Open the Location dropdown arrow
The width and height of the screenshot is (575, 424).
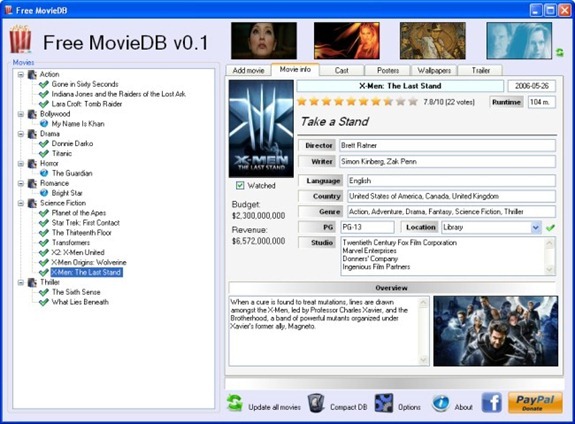[x=536, y=227]
